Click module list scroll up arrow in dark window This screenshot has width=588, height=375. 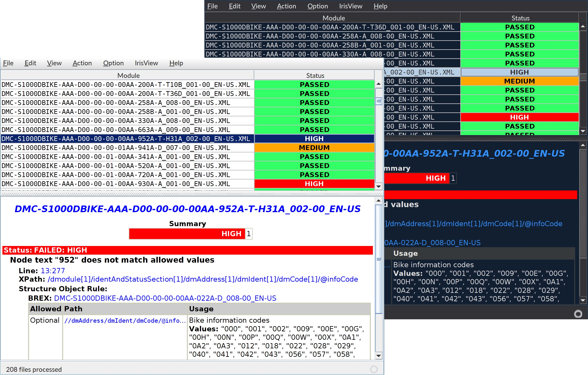[583, 27]
